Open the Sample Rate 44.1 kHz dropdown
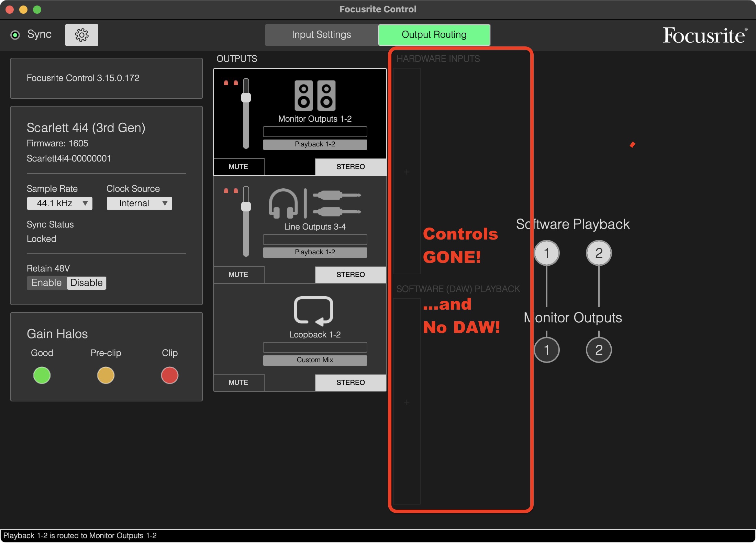Image resolution: width=756 pixels, height=543 pixels. pos(60,203)
